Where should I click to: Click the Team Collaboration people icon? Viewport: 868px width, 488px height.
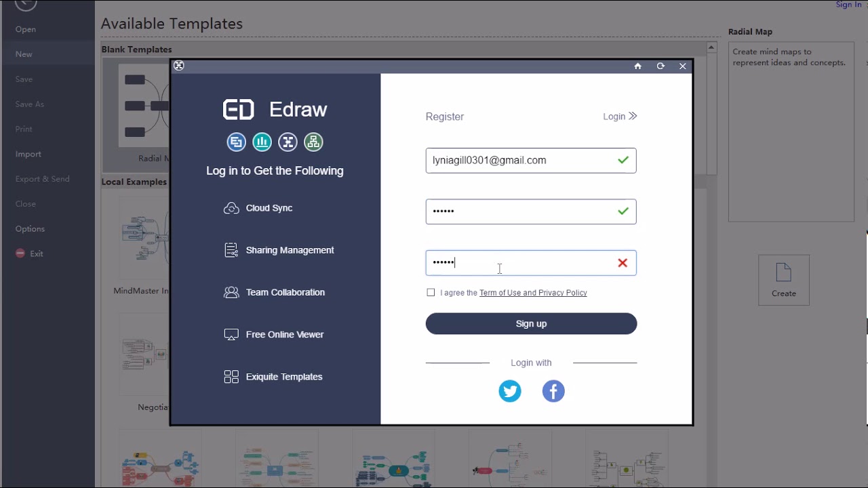click(x=231, y=292)
